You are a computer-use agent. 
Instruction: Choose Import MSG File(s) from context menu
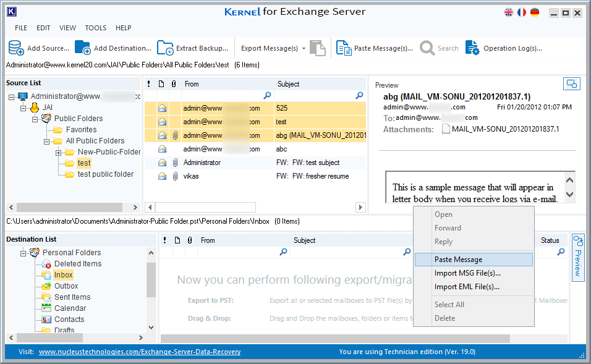point(474,273)
